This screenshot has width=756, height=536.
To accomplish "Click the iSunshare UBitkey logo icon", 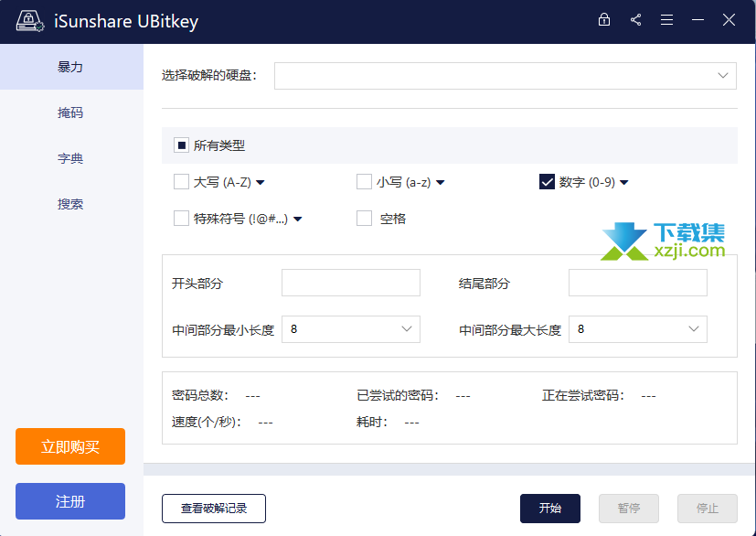I will [30, 21].
